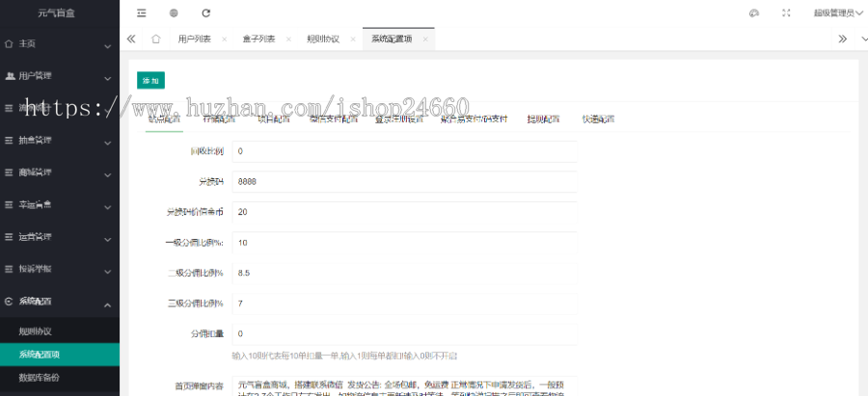
Task: Expand the 幸运盲盒 sidebar menu chevron
Action: tap(108, 207)
